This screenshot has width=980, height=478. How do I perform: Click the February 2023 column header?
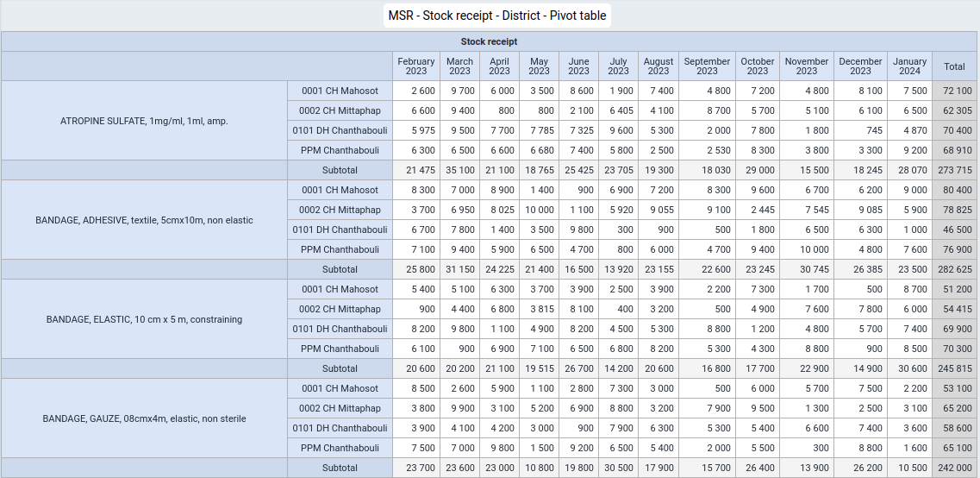416,66
